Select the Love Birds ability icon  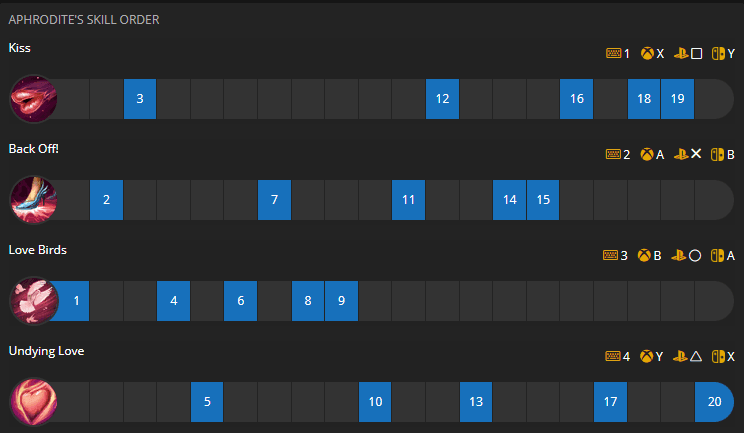[x=33, y=301]
